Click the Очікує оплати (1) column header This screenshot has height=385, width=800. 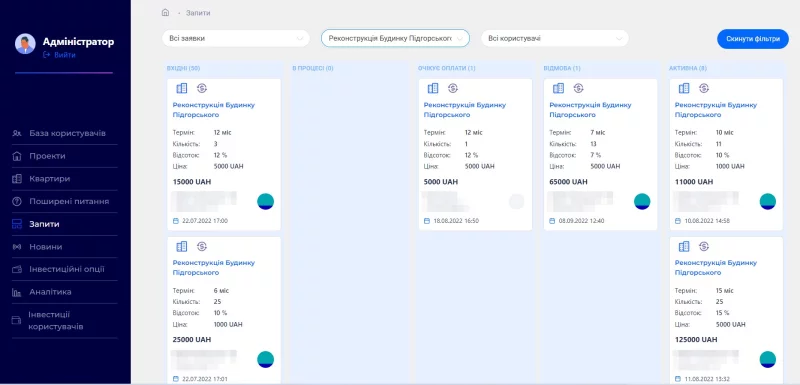(446, 68)
